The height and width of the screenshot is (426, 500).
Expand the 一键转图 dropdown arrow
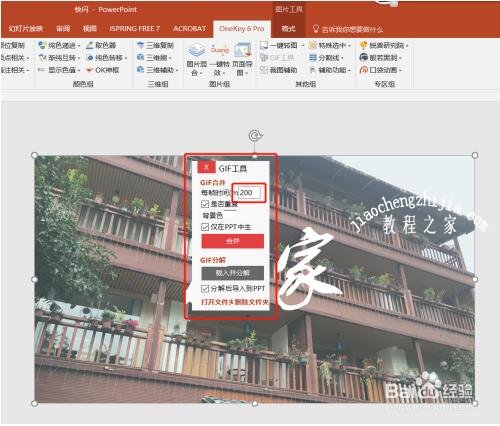pos(303,45)
